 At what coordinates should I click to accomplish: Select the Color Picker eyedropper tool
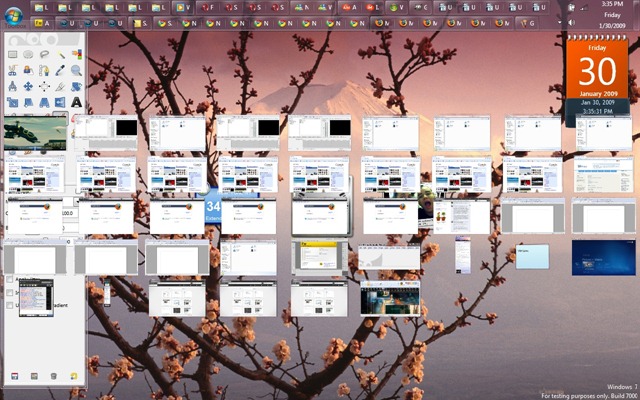pyautogui.click(x=60, y=71)
